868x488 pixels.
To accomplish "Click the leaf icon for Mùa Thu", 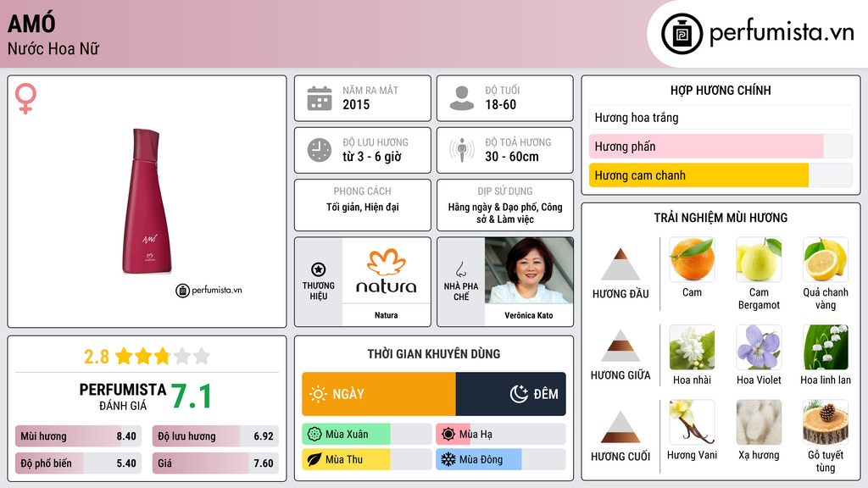I will (314, 460).
